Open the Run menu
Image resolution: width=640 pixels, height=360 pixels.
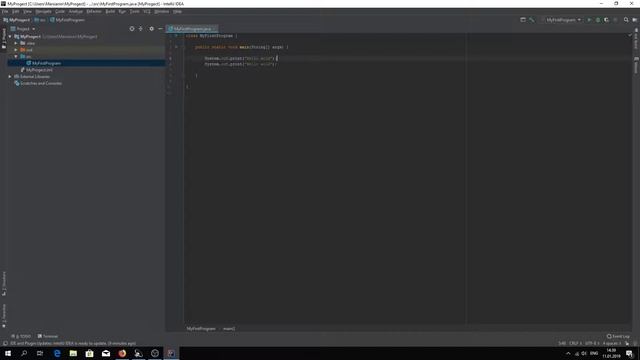click(122, 11)
